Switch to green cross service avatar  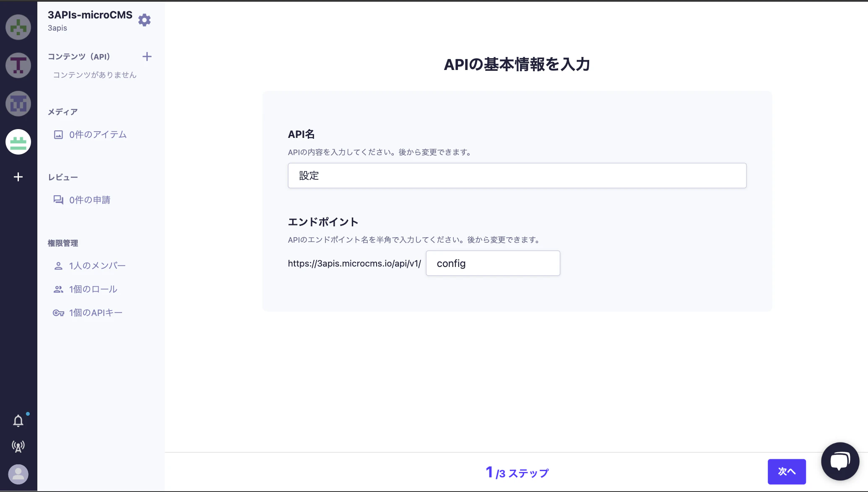point(18,27)
